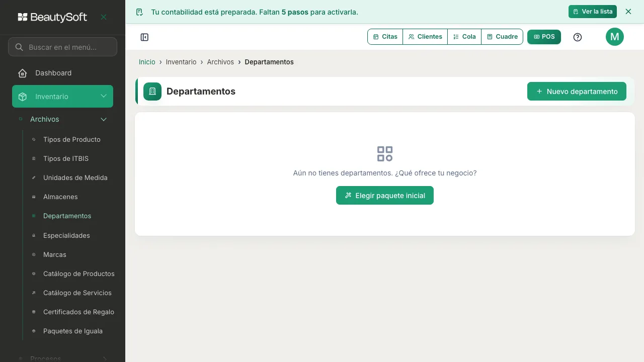
Task: Close the sidebar with the X icon
Action: 104,17
